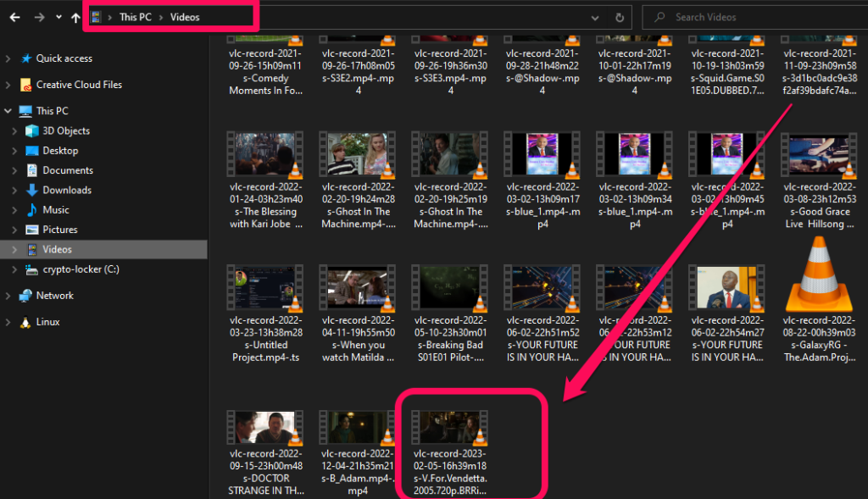Click the Videos breadcrumb in address bar

coord(185,17)
